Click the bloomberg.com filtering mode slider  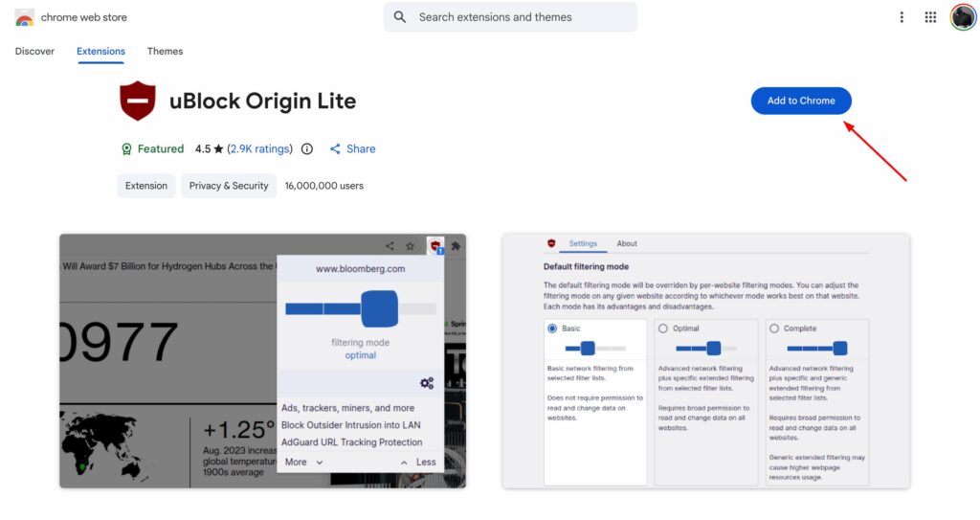tap(361, 308)
